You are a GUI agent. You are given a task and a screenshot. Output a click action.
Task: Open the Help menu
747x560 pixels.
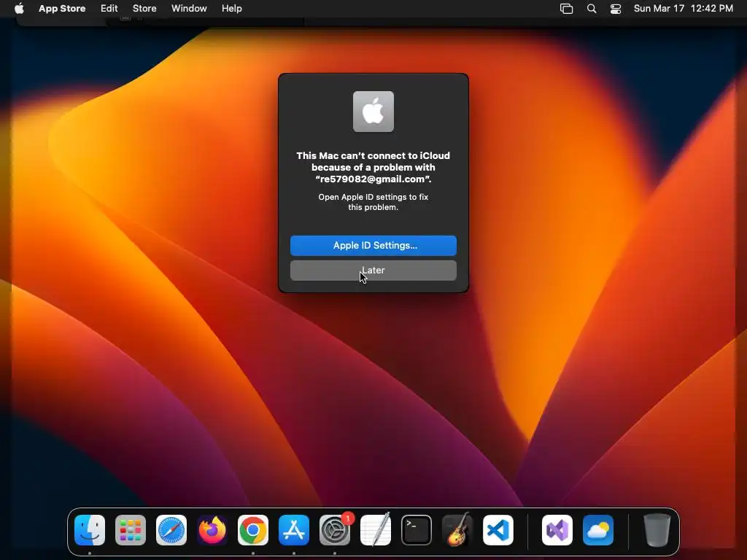pos(231,9)
